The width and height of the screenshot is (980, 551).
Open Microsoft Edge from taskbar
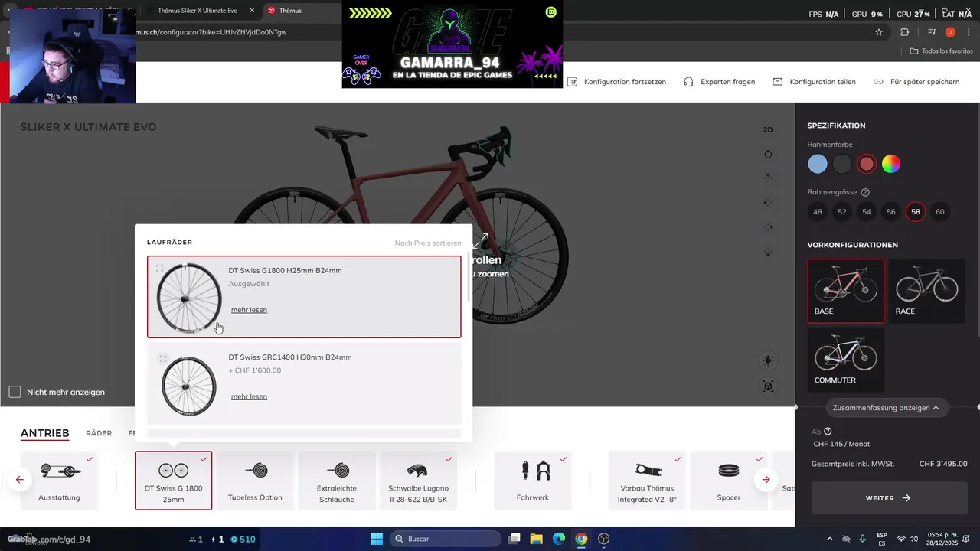[559, 539]
